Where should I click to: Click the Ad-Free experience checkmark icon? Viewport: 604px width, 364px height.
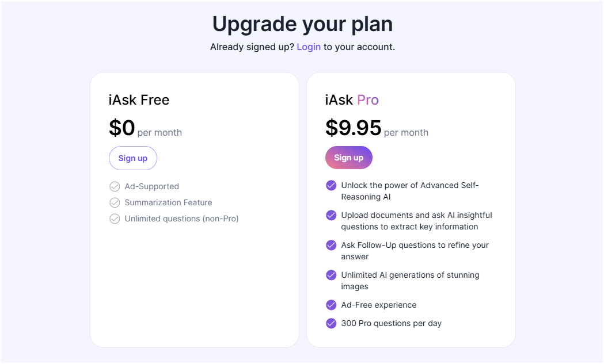[331, 305]
